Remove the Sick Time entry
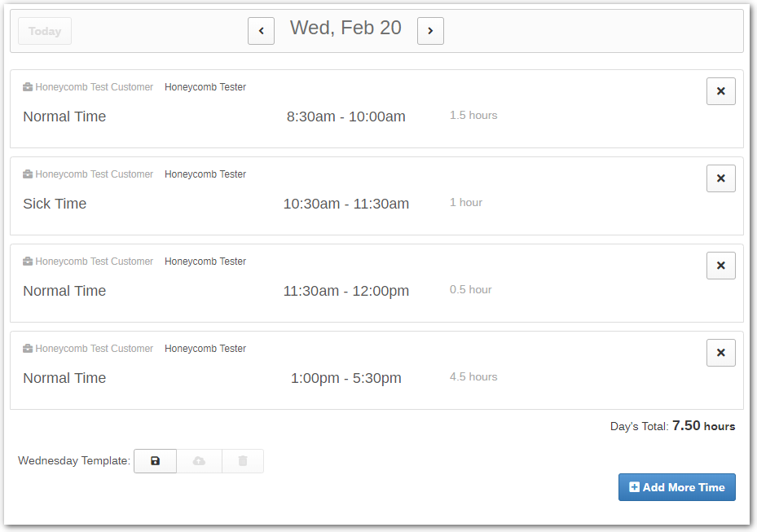Screen dimensions: 757x532 720,178
